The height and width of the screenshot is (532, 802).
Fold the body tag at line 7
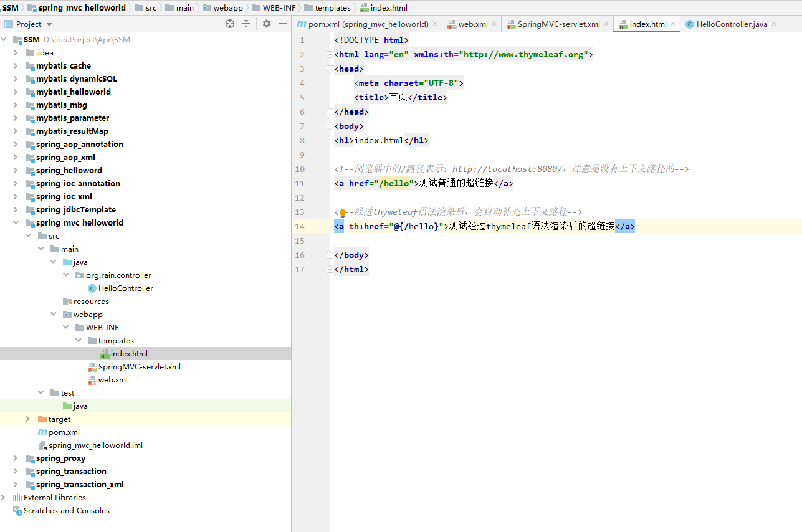(x=330, y=126)
